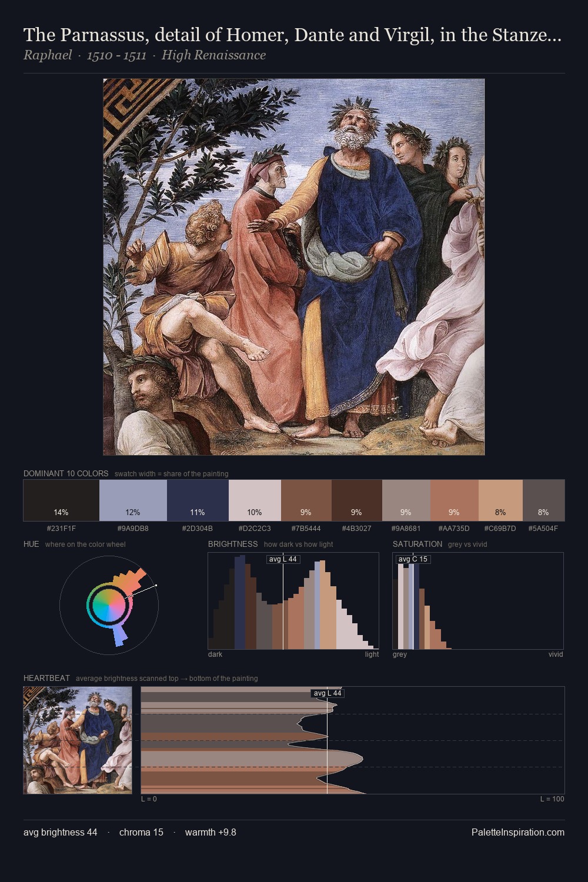The height and width of the screenshot is (882, 588).
Task: Click the #4B3027 hex code label
Action: click(357, 528)
